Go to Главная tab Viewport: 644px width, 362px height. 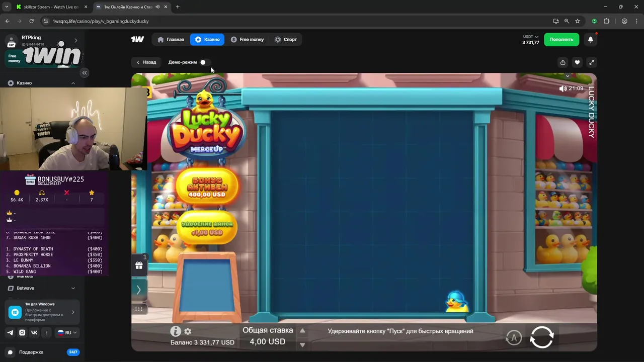point(171,39)
